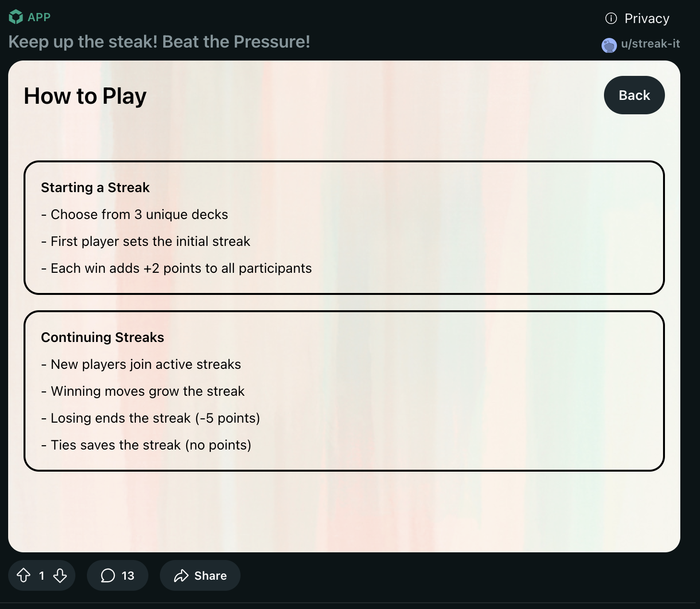Click the Privacy info circle icon
Screen dimensions: 700x609
[611, 18]
